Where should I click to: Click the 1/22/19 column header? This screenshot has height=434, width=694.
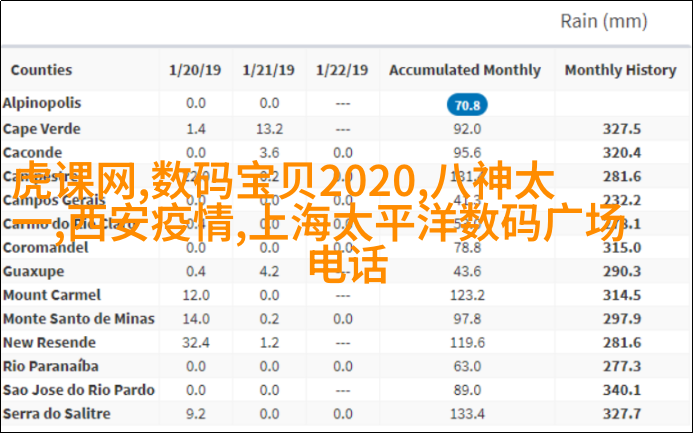[x=342, y=70]
